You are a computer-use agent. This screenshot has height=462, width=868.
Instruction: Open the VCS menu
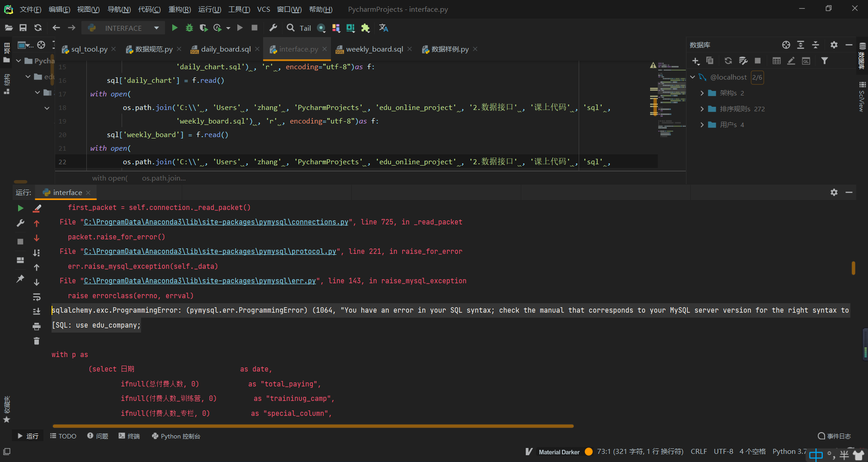tap(264, 10)
